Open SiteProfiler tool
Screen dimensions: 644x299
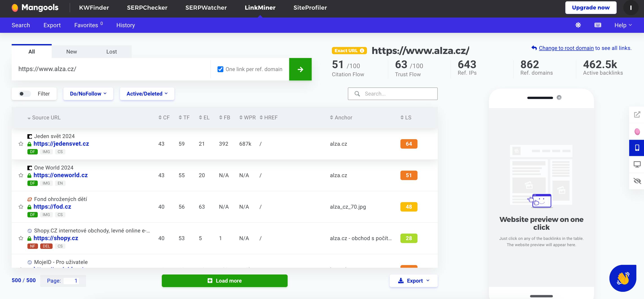click(x=310, y=8)
